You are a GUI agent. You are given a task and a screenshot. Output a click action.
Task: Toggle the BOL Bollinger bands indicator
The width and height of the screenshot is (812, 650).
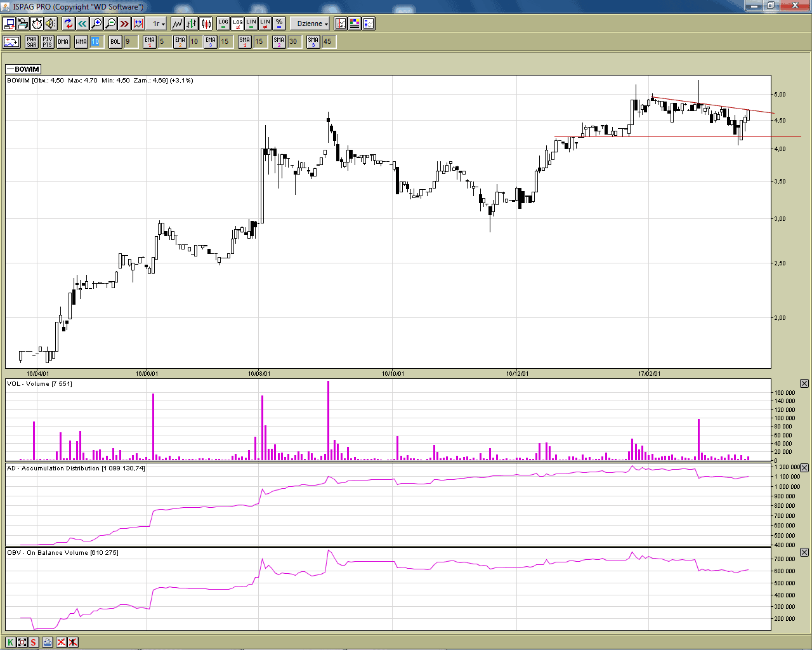[x=115, y=42]
